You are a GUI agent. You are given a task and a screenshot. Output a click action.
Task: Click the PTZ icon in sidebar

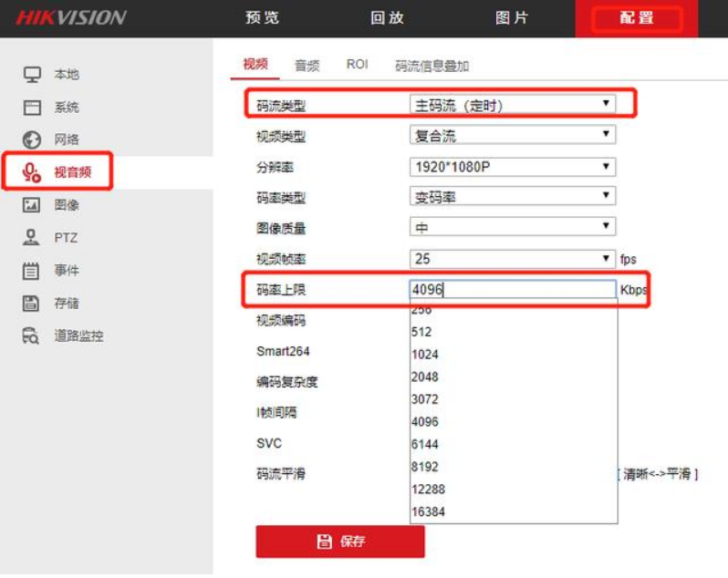[x=32, y=238]
